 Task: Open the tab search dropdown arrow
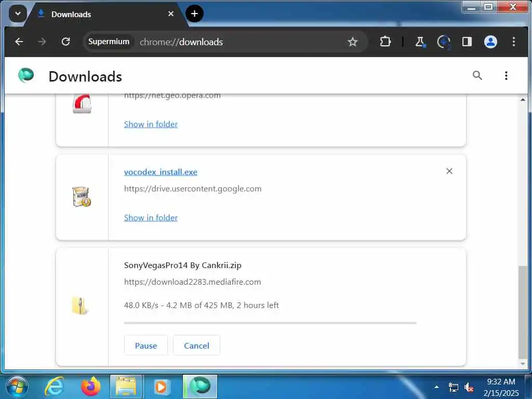[x=18, y=14]
